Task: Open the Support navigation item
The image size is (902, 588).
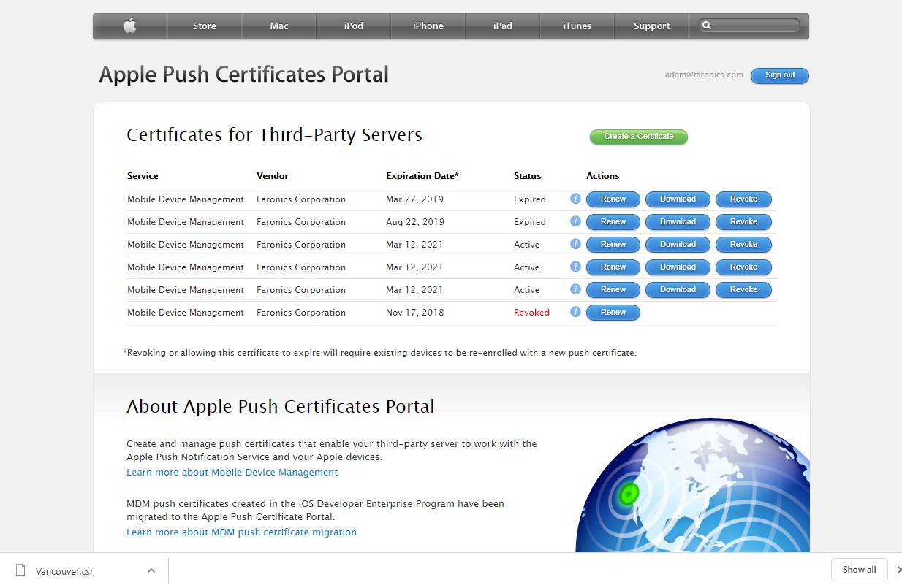Action: tap(652, 26)
